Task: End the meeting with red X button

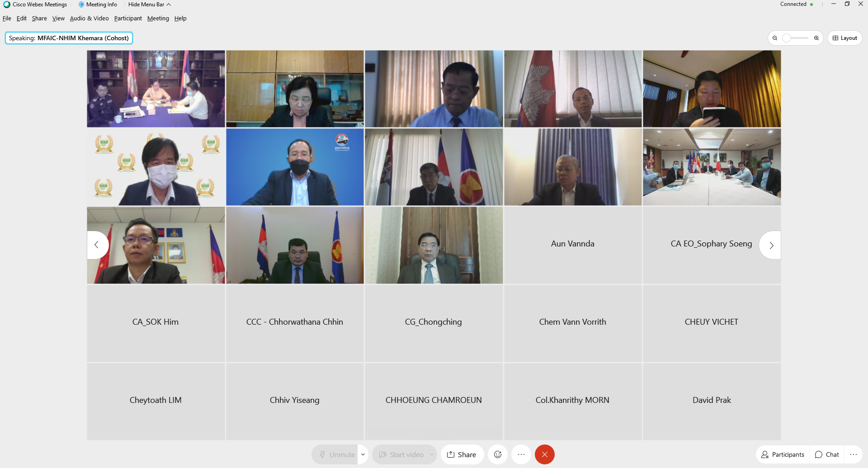Action: pos(545,454)
